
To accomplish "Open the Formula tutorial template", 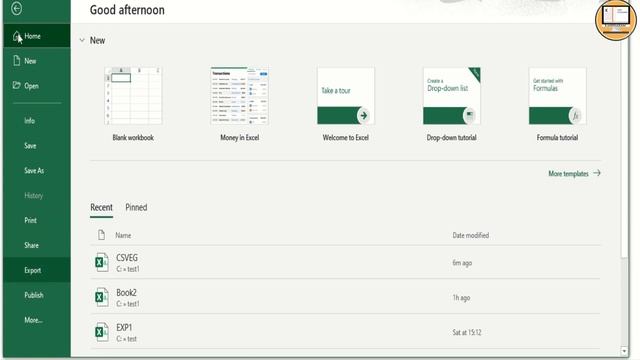I will (557, 104).
